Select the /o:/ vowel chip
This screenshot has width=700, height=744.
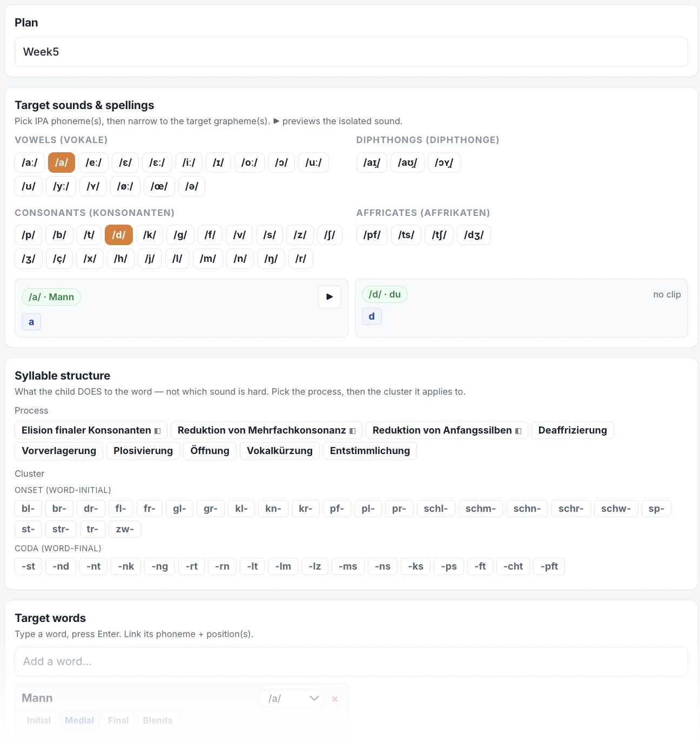(250, 163)
